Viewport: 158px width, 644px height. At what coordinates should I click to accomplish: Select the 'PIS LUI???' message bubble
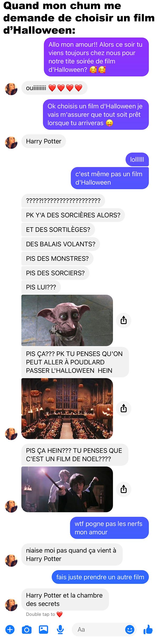click(41, 287)
